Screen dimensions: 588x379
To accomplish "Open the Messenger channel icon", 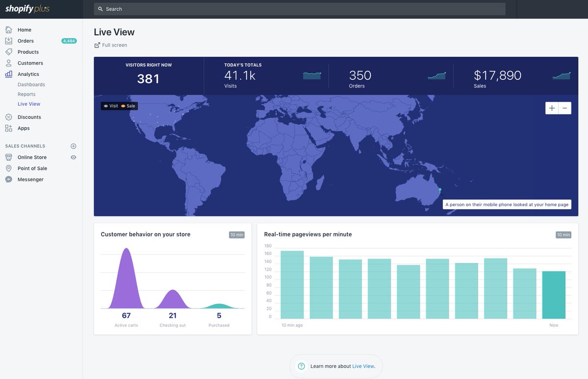I will (8, 180).
